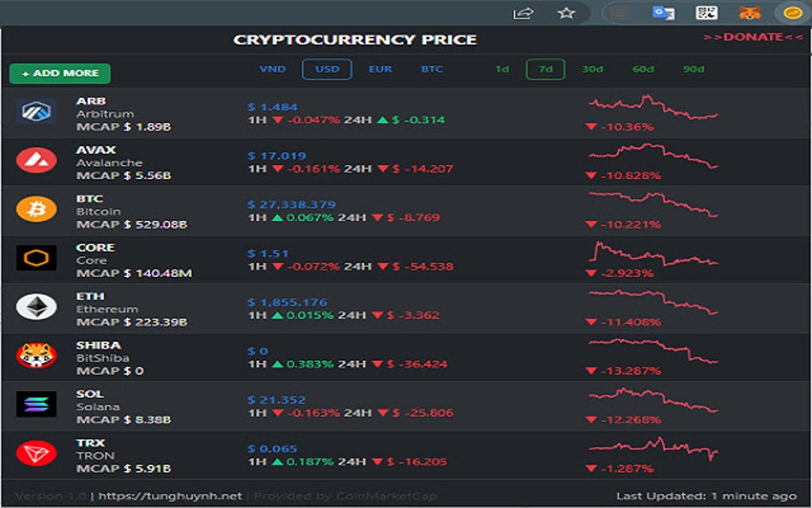Click the AVAX price $ 17.019
812x508 pixels.
click(x=276, y=156)
